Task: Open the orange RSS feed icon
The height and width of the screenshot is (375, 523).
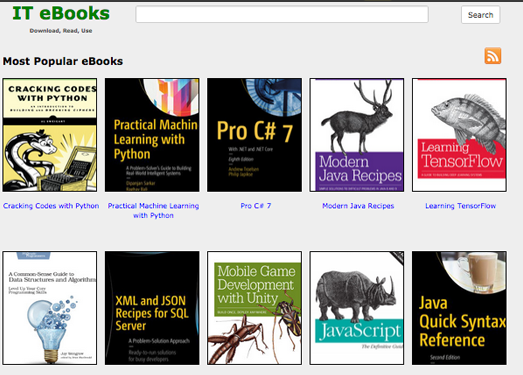Action: pos(493,55)
